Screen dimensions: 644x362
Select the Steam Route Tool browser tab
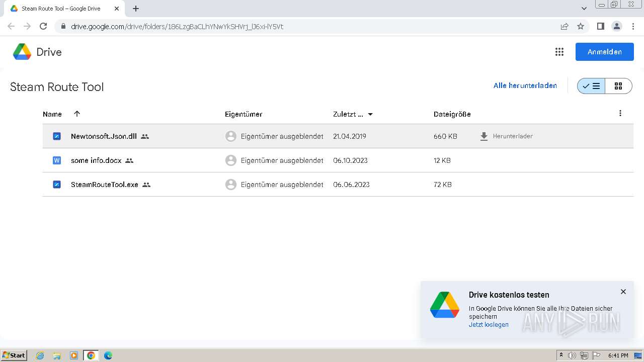[64, 9]
